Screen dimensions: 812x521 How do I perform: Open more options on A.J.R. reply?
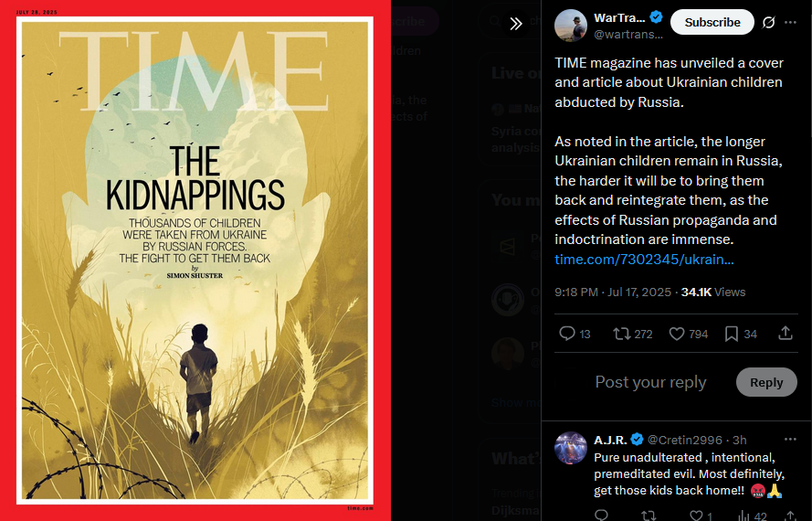coord(790,440)
